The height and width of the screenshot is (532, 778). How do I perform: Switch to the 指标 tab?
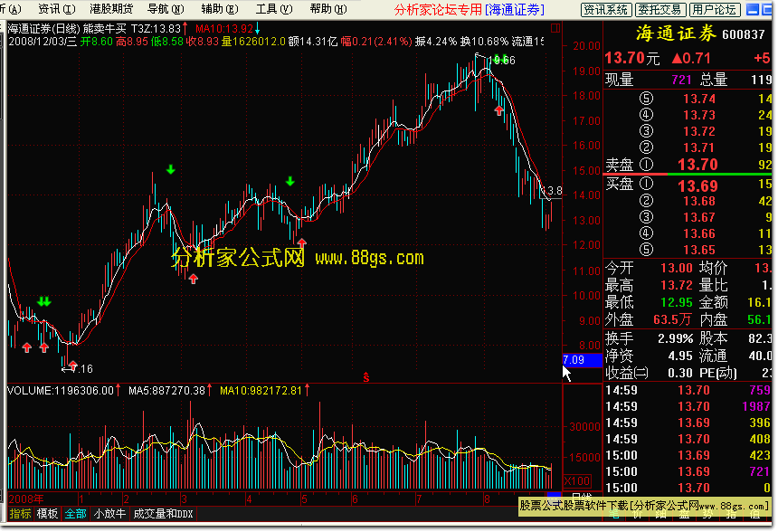pos(20,514)
